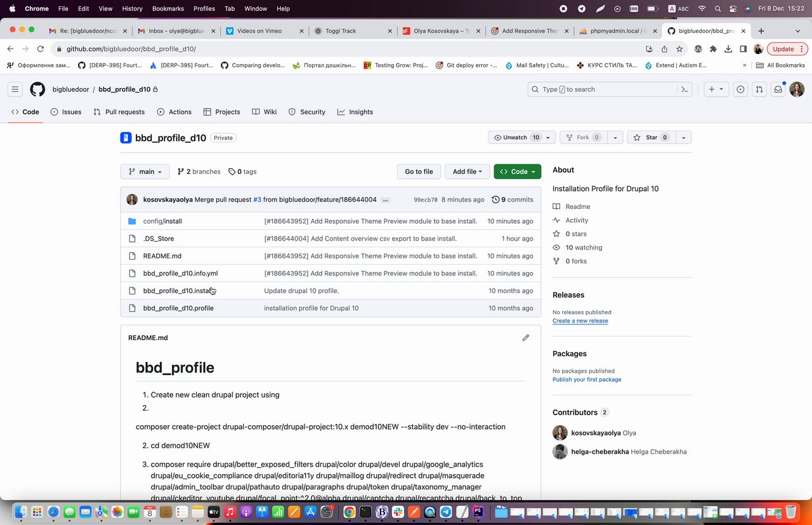The image size is (812, 525).
Task: Open the Pull requests icon in header
Action: pos(759,90)
